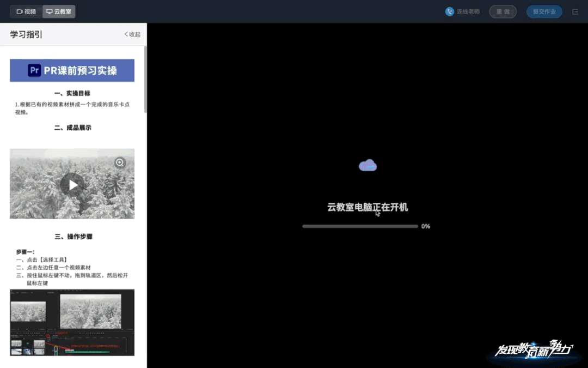Open the magnifier zoom icon on the video thumbnail
Screen dimensions: 588x368
tap(120, 162)
